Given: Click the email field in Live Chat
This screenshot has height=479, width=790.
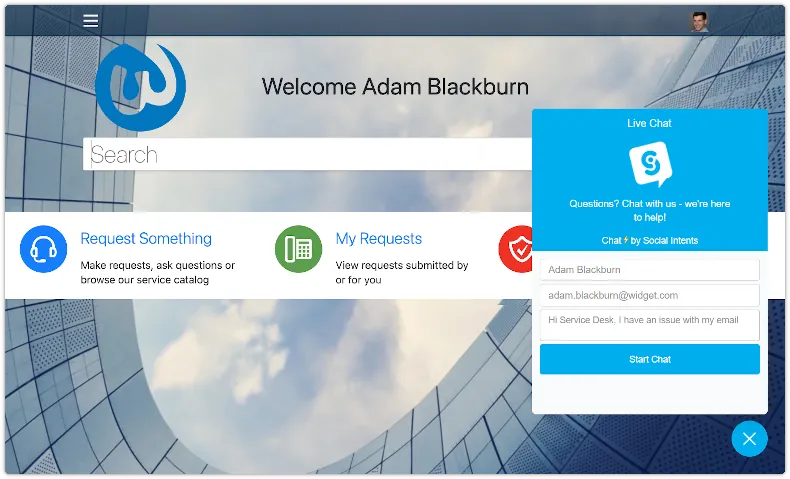Looking at the screenshot, I should 649,295.
